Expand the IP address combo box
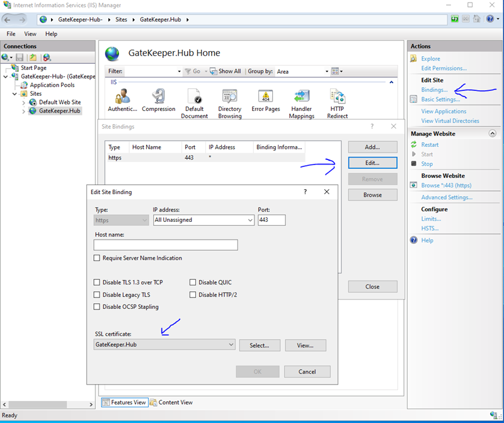The width and height of the screenshot is (504, 423). coord(249,220)
